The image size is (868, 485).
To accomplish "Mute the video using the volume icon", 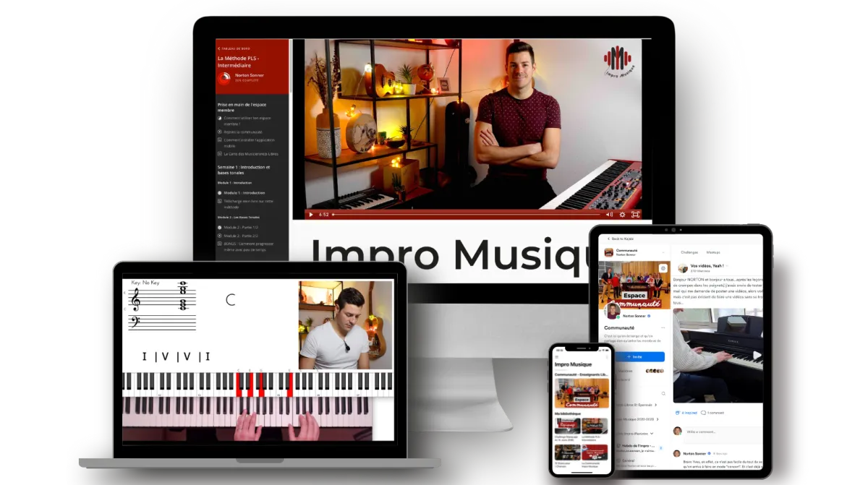I will tap(608, 214).
